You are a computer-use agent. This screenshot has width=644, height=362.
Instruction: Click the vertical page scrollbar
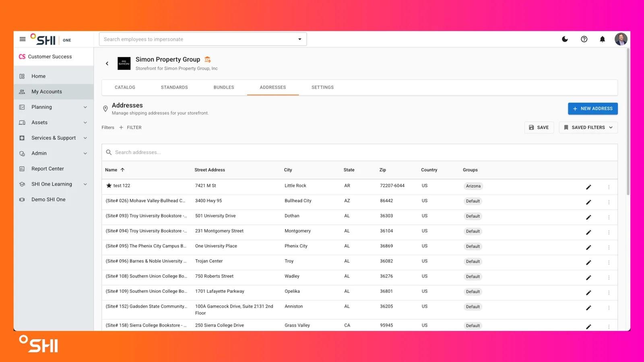pyautogui.click(x=628, y=122)
